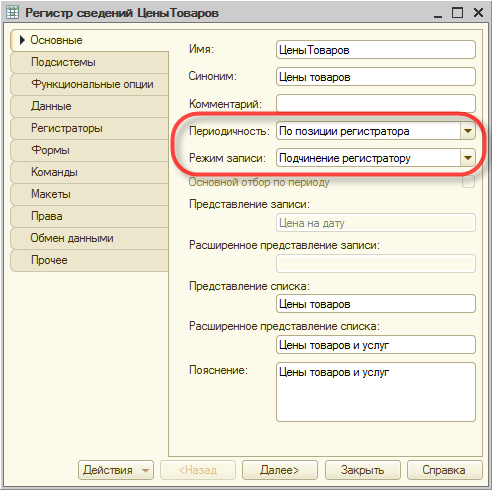Click the Комментарий input field
492x490 pixels.
point(376,104)
